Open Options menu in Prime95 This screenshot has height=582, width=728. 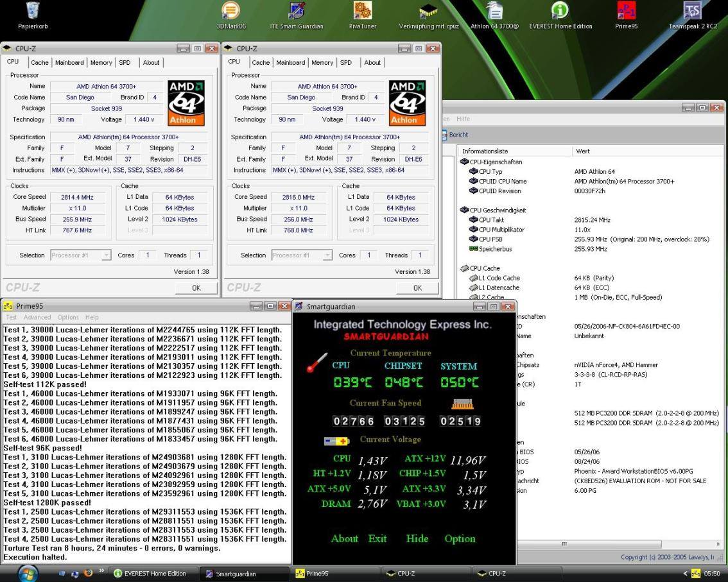tap(68, 318)
